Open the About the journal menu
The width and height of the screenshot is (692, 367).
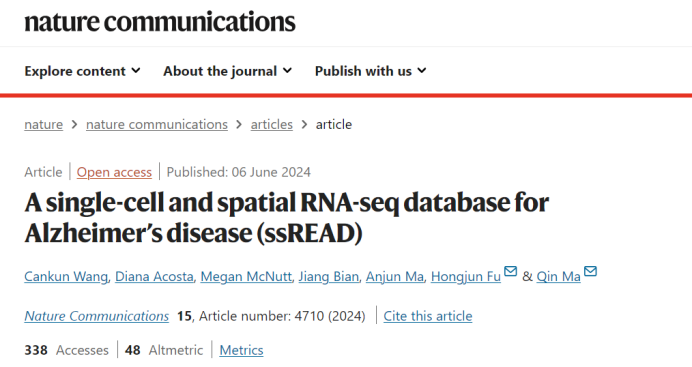point(228,71)
